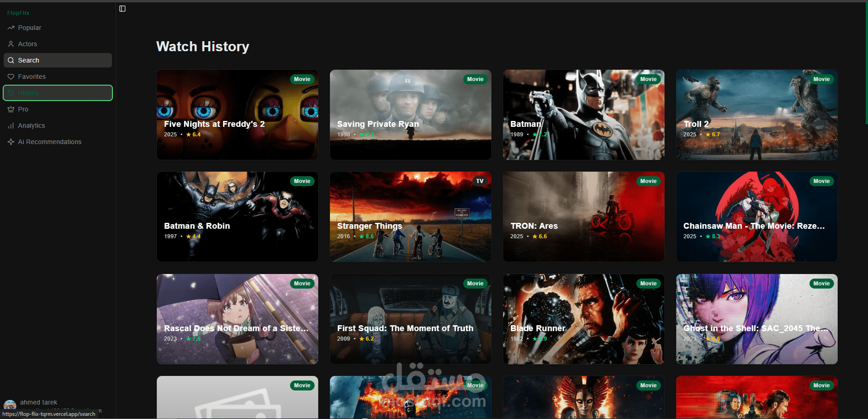Open the Pro subscription link

58,109
